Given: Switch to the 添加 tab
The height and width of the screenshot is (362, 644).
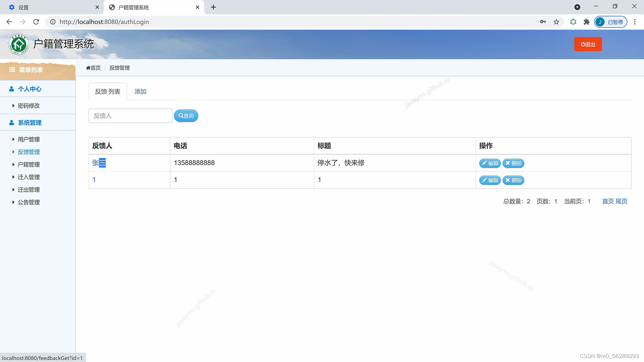Looking at the screenshot, I should pyautogui.click(x=140, y=92).
